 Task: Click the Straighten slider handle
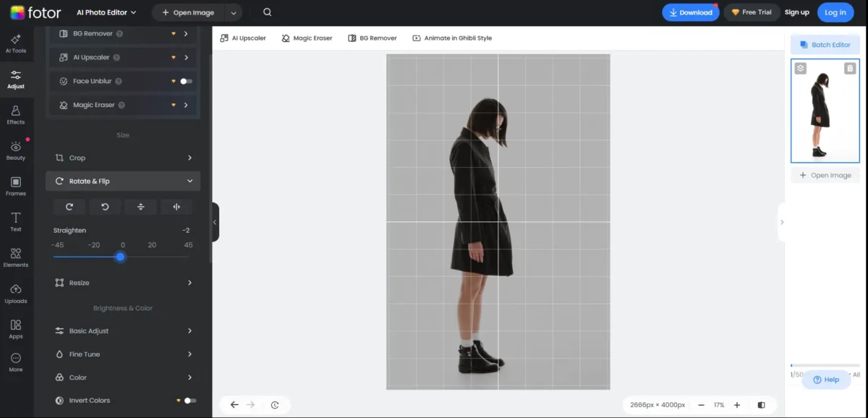point(120,257)
